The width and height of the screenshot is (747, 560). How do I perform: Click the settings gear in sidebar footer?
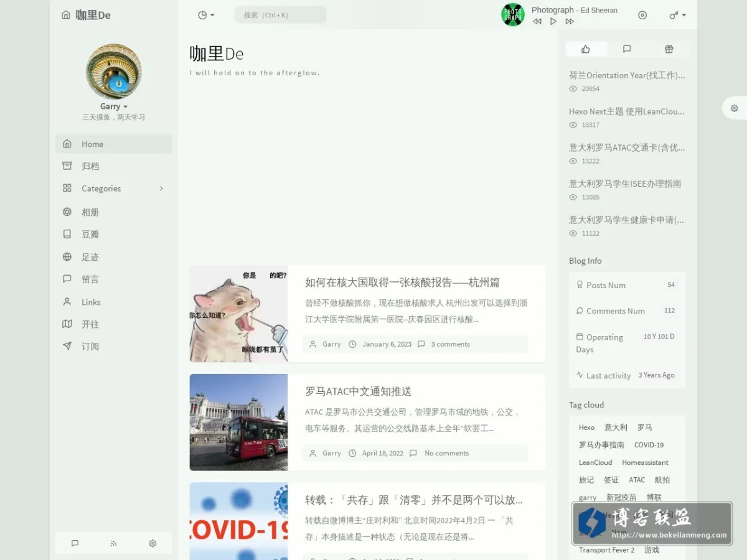coord(153,543)
